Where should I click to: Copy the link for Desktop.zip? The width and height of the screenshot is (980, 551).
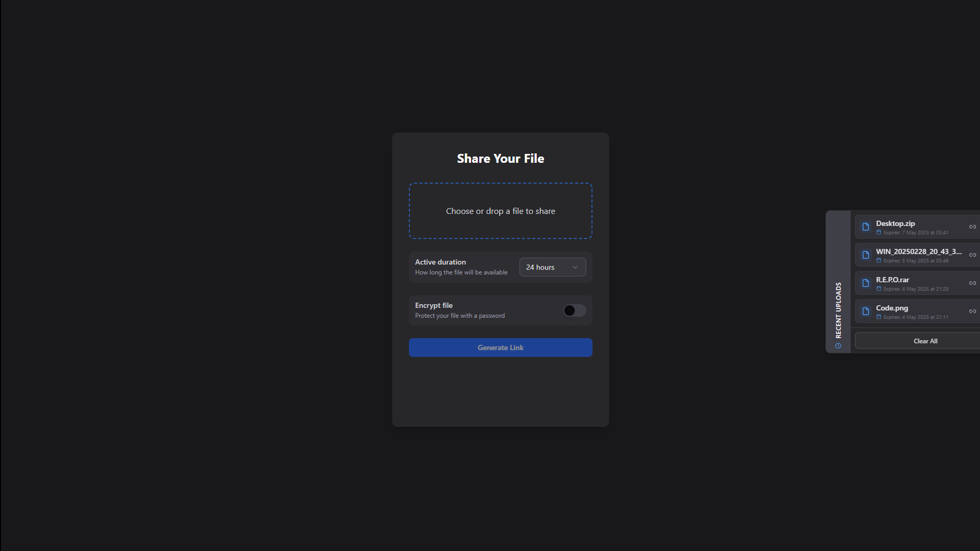(x=972, y=227)
